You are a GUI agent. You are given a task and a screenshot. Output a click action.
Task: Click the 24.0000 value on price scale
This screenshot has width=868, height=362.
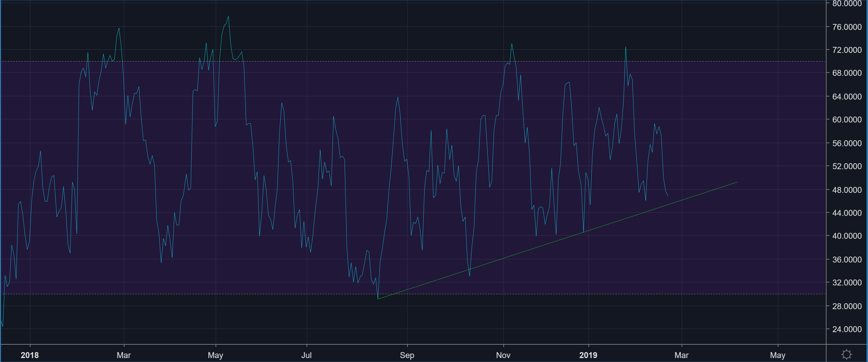[x=847, y=329]
